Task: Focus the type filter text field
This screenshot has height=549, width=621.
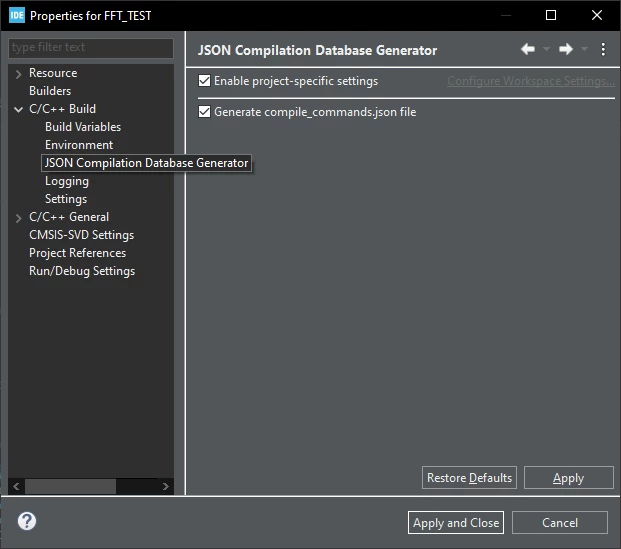Action: (91, 48)
